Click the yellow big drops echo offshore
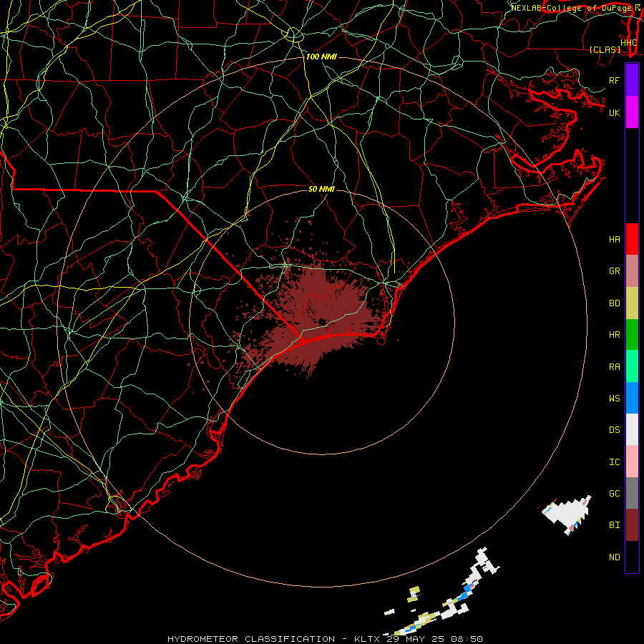Image resolution: width=644 pixels, height=644 pixels. (415, 595)
